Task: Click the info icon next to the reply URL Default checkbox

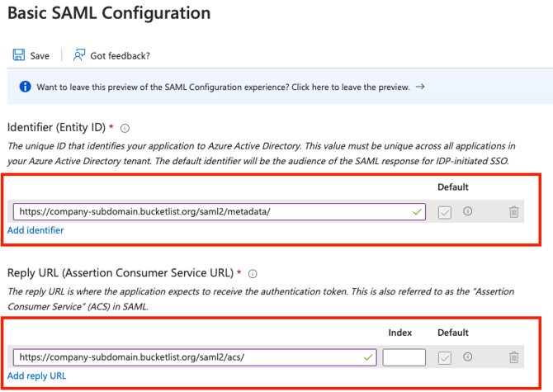Action: pyautogui.click(x=468, y=357)
